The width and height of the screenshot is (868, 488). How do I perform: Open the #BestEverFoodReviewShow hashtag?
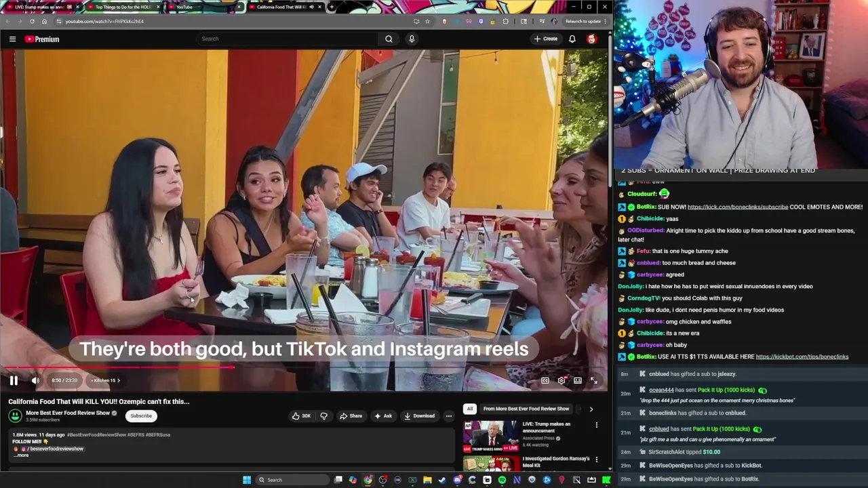point(96,434)
